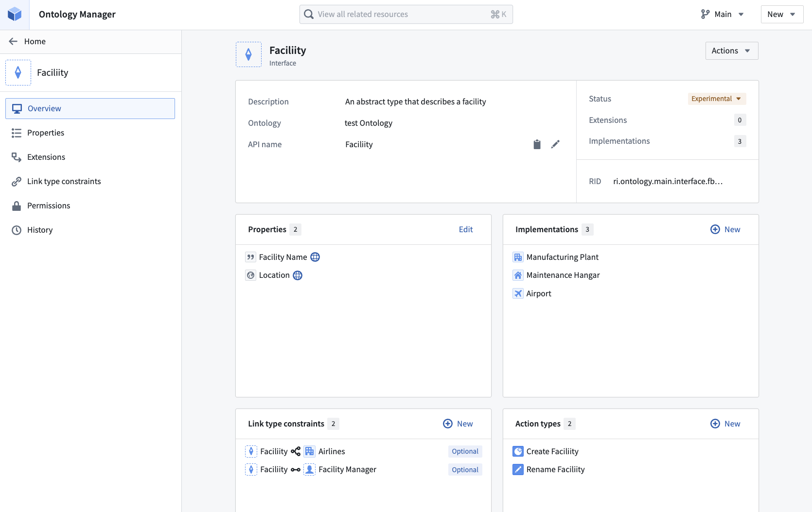
Task: Click the globe icon beside Location
Action: pos(298,275)
